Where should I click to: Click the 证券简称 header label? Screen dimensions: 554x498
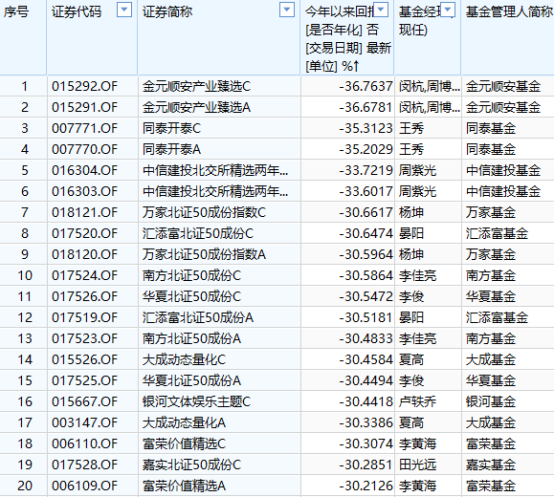point(167,12)
